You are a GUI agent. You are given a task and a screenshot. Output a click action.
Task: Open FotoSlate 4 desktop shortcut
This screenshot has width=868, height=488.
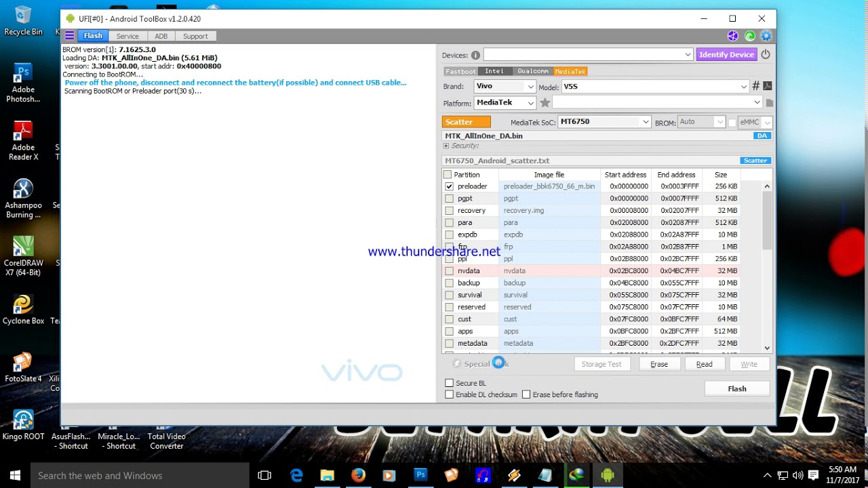[x=23, y=368]
